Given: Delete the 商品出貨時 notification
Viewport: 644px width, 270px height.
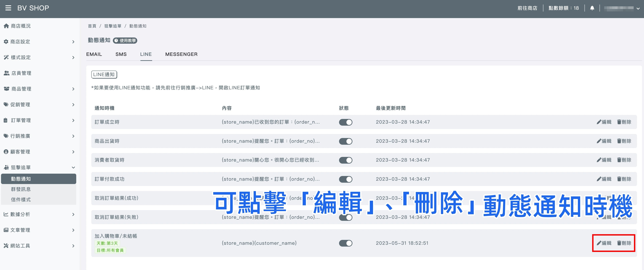Looking at the screenshot, I should click(624, 141).
